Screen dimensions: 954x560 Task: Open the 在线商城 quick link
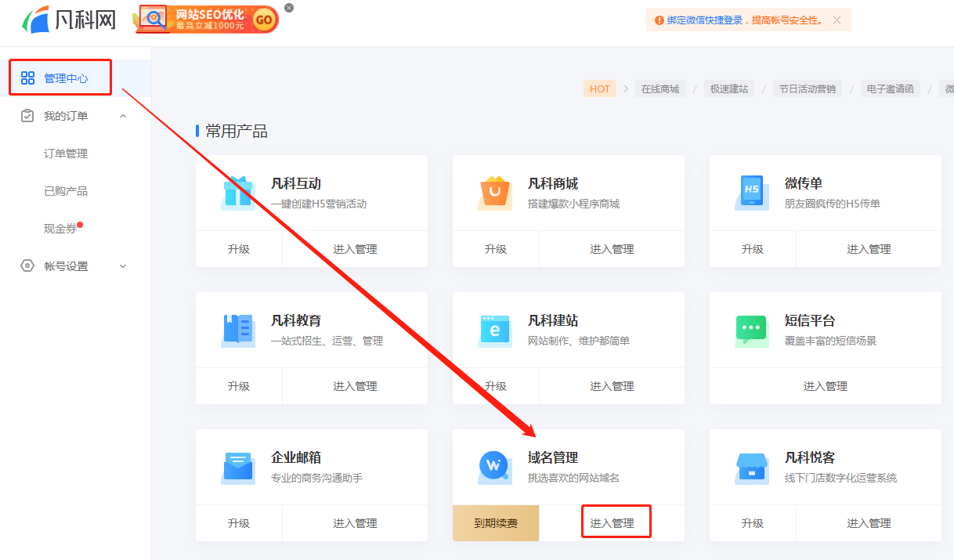coord(660,89)
